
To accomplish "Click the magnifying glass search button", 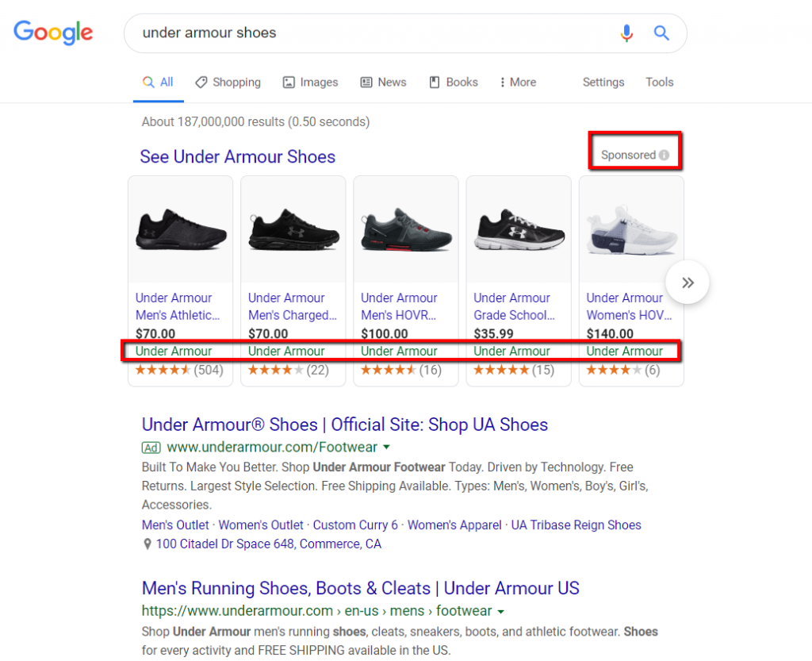I will tap(661, 33).
